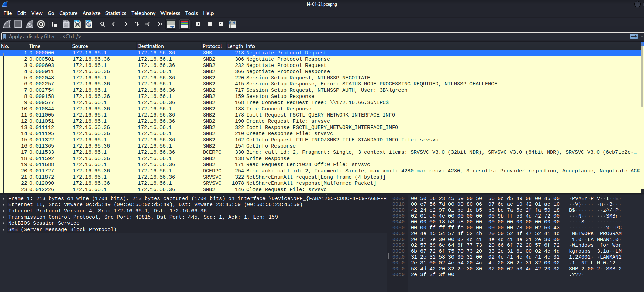This screenshot has height=292, width=644.
Task: Select packet 17 DCERPC Bind row
Action: 320,152
